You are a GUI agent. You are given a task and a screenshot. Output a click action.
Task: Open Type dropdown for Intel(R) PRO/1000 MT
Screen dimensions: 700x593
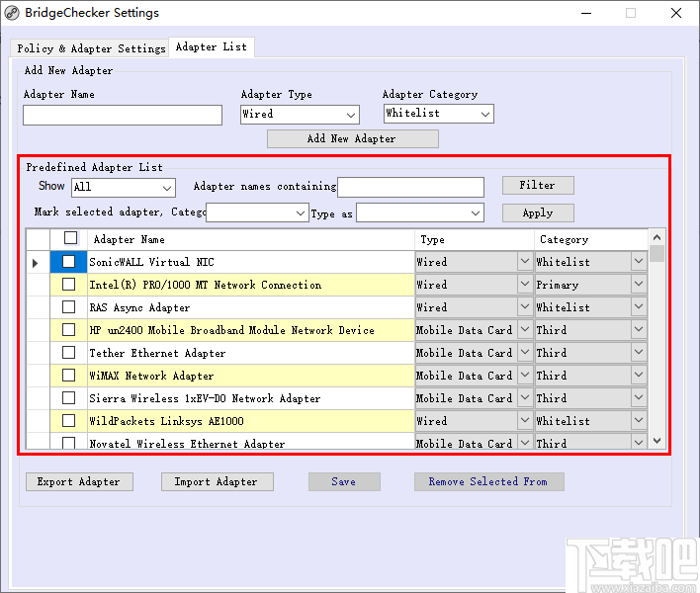coord(525,285)
